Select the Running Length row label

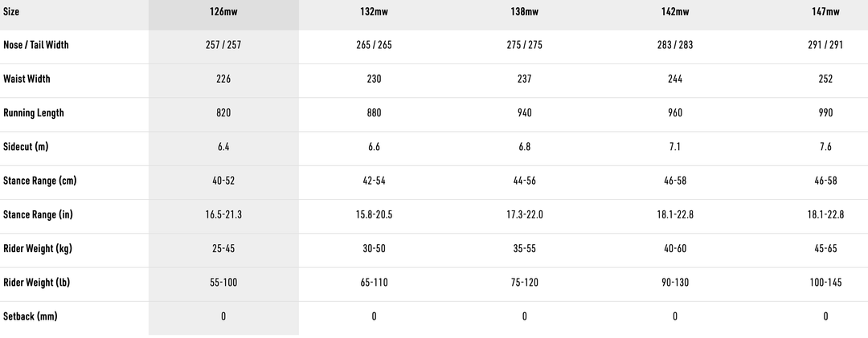(x=34, y=113)
